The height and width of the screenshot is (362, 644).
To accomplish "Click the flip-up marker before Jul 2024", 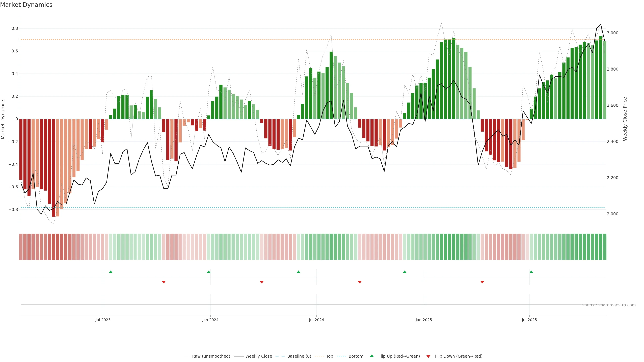I will 299,272.
